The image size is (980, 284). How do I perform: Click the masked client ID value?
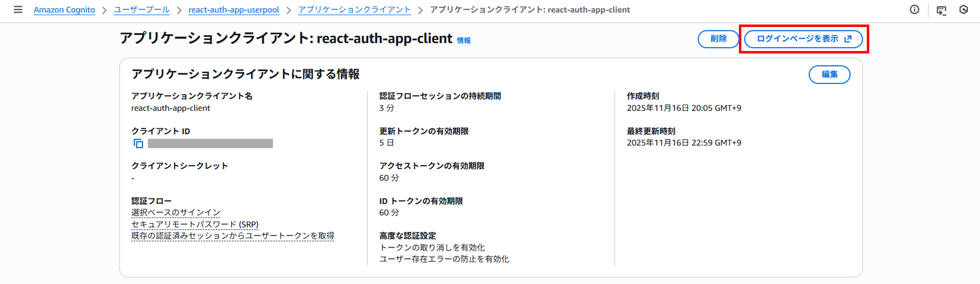(x=210, y=143)
